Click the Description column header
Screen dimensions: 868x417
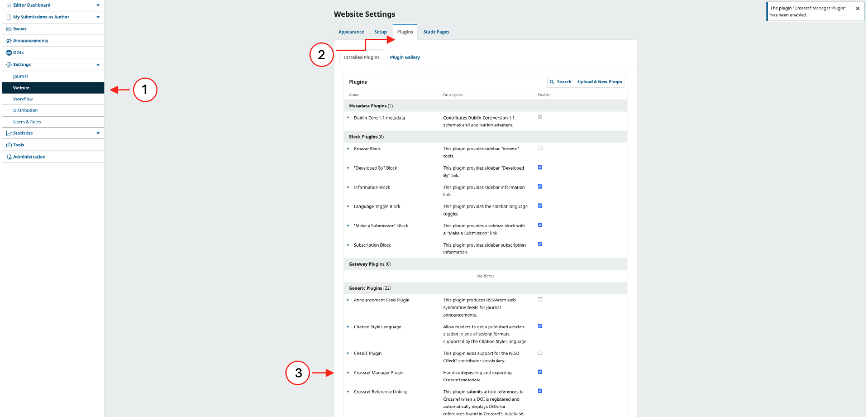click(x=453, y=95)
